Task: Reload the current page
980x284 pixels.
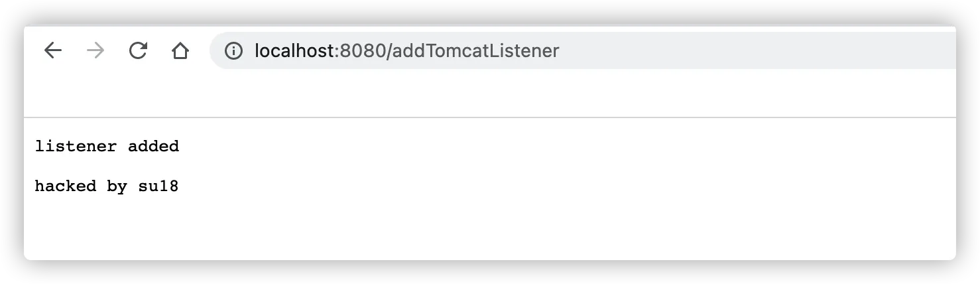Action: pos(137,50)
